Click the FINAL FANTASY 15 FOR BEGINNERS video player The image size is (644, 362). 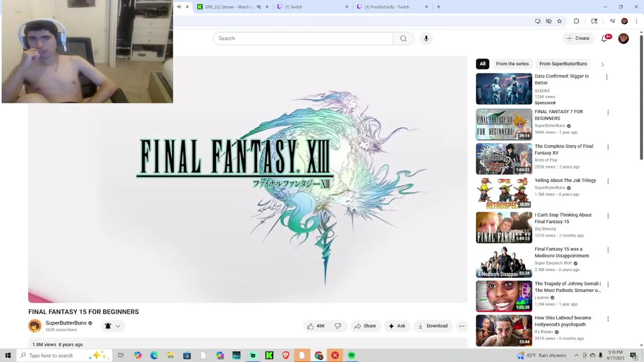(x=248, y=179)
